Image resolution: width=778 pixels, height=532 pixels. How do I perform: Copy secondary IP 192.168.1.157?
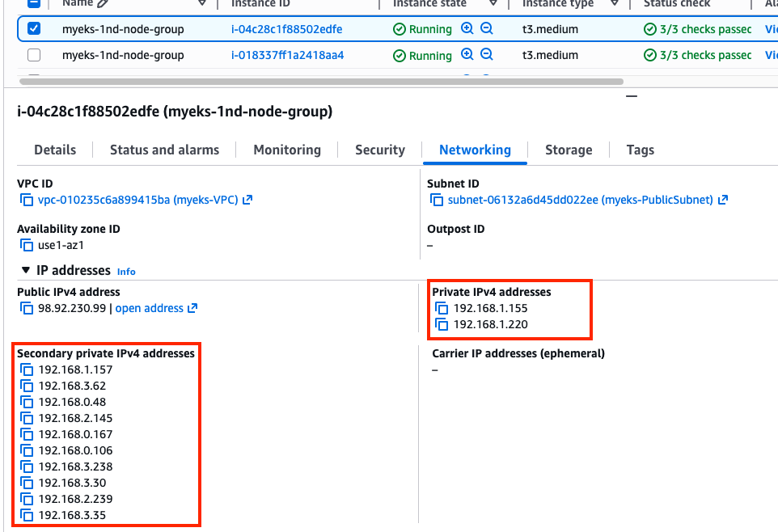[27, 369]
